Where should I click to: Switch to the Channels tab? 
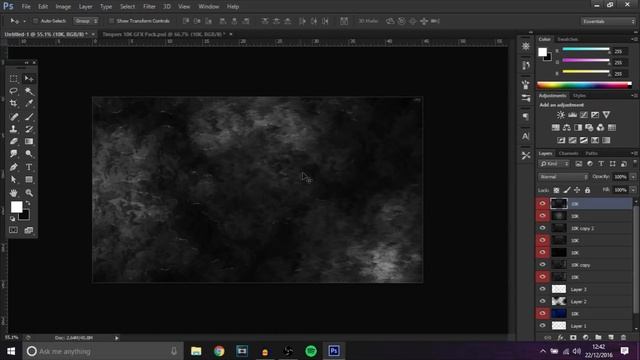[569, 153]
